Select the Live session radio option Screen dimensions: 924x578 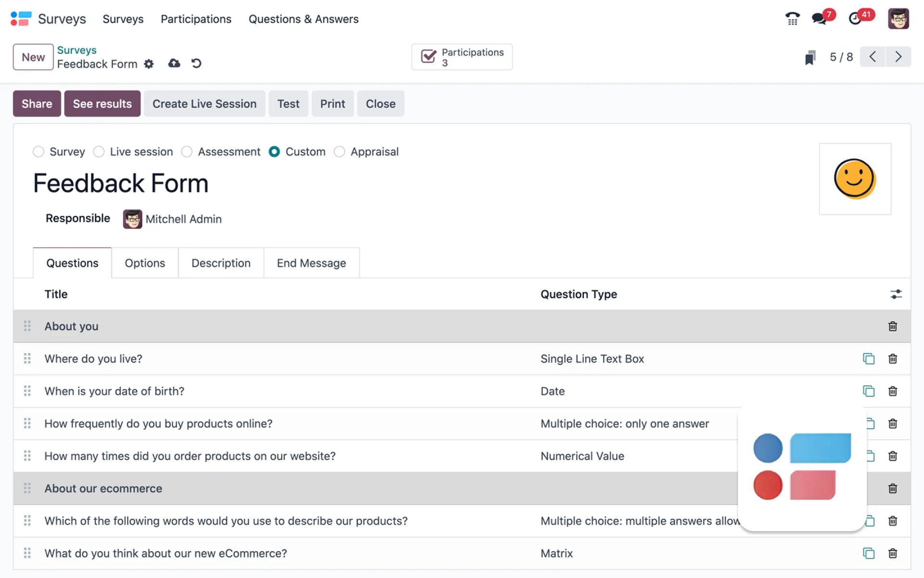(99, 152)
